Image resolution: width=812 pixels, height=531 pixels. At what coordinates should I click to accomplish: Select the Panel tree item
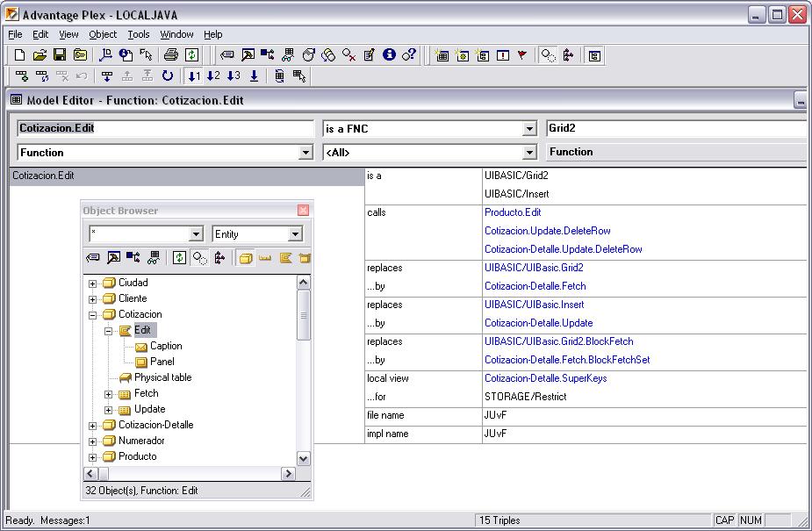(162, 362)
